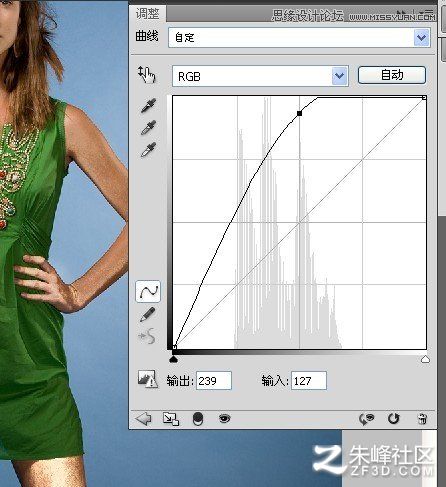Viewport: 446px width, 487px height.
Task: Select the on-image targeted adjustment hand tool
Action: click(147, 74)
